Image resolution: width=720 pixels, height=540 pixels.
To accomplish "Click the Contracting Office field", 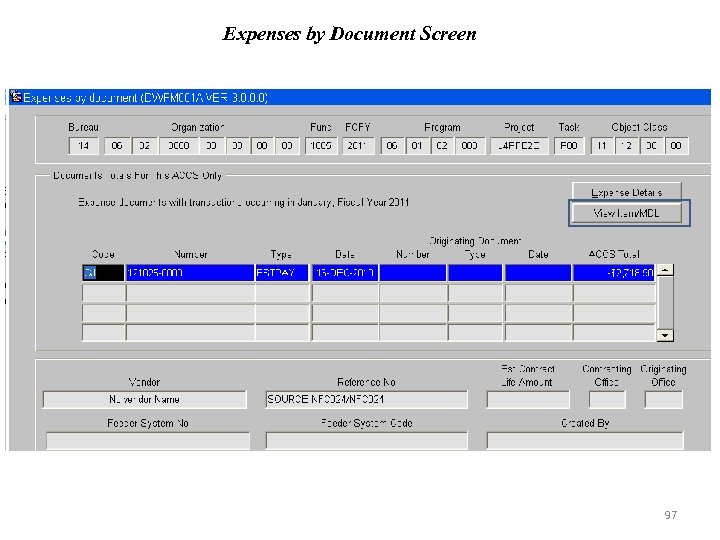I will pyautogui.click(x=607, y=399).
